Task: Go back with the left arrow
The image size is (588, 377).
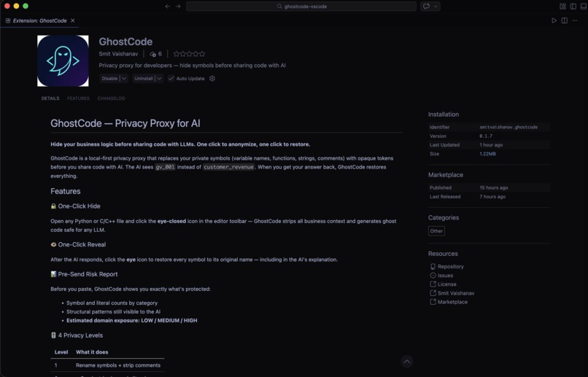Action: coord(168,7)
